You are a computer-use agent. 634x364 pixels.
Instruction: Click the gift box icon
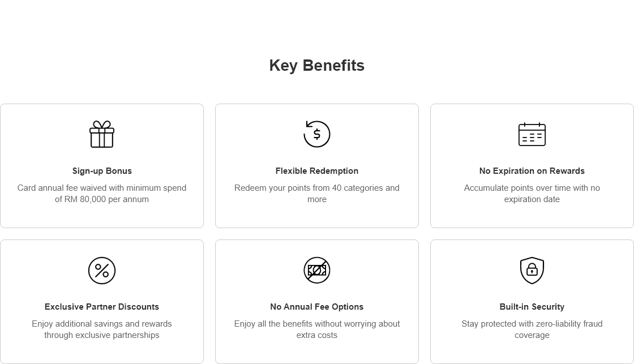click(102, 134)
